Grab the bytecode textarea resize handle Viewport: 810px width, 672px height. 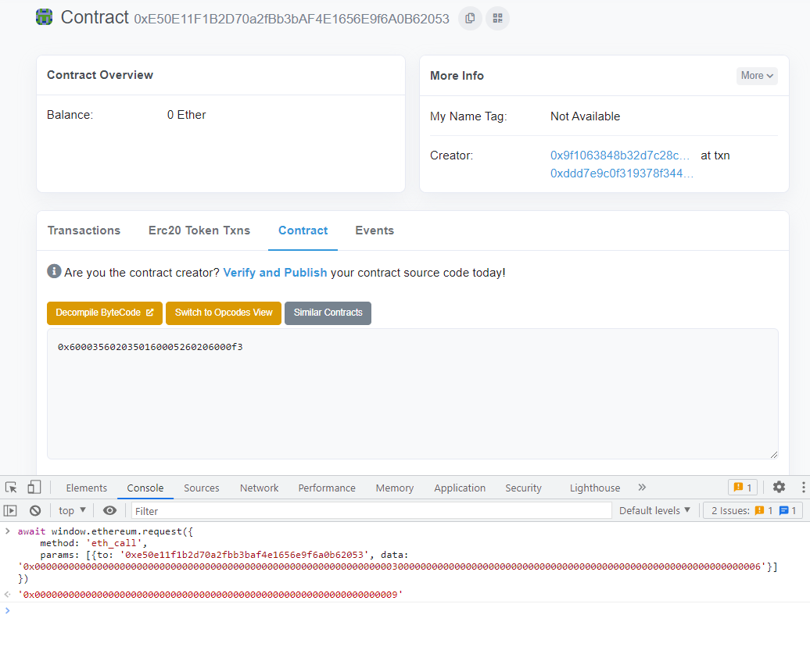[x=773, y=454]
